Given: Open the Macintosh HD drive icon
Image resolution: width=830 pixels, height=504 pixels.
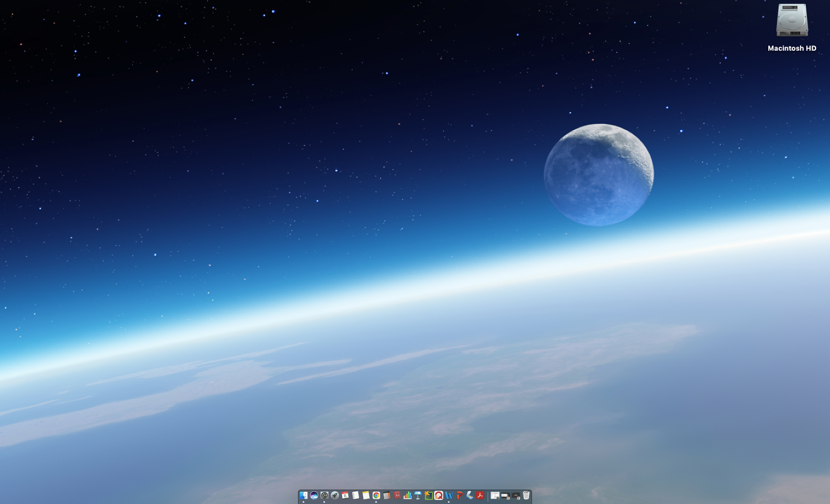Looking at the screenshot, I should pos(792,21).
